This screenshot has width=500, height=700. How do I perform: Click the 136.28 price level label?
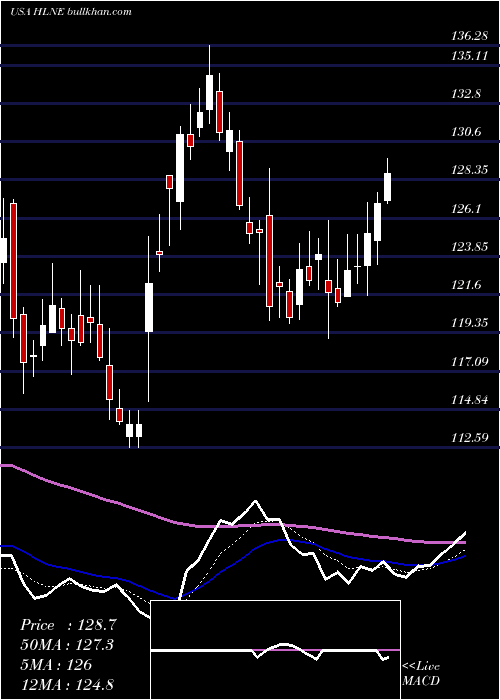pos(469,36)
